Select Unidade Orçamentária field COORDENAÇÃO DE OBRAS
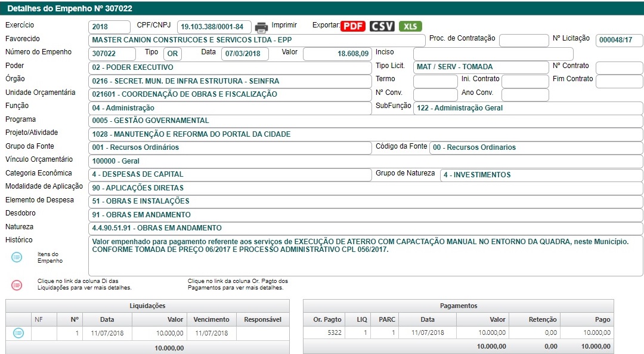The width and height of the screenshot is (644, 354). click(x=230, y=94)
